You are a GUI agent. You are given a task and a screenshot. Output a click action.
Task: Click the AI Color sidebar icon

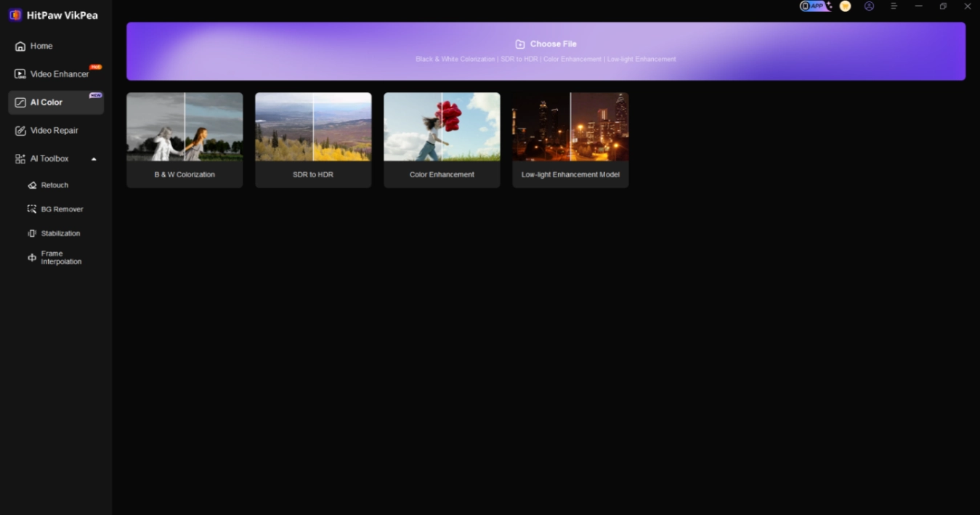(20, 102)
